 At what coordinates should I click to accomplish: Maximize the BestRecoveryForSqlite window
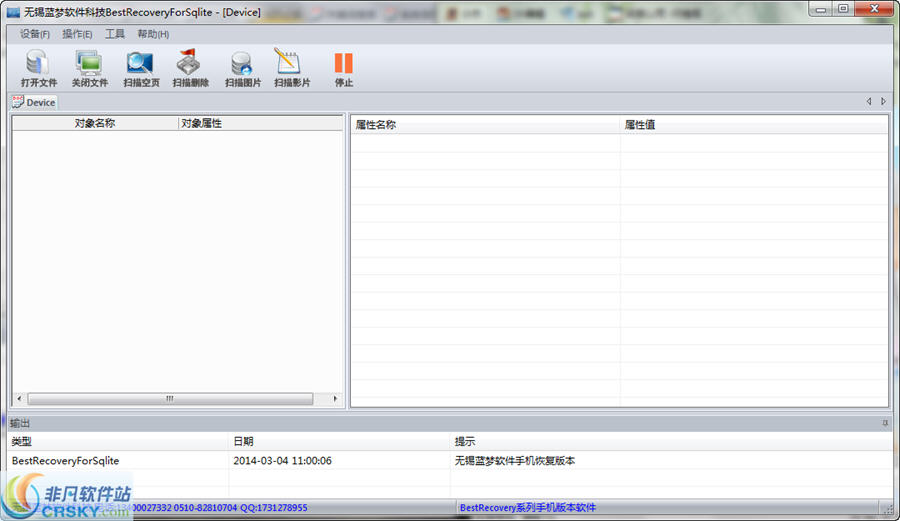[x=843, y=9]
